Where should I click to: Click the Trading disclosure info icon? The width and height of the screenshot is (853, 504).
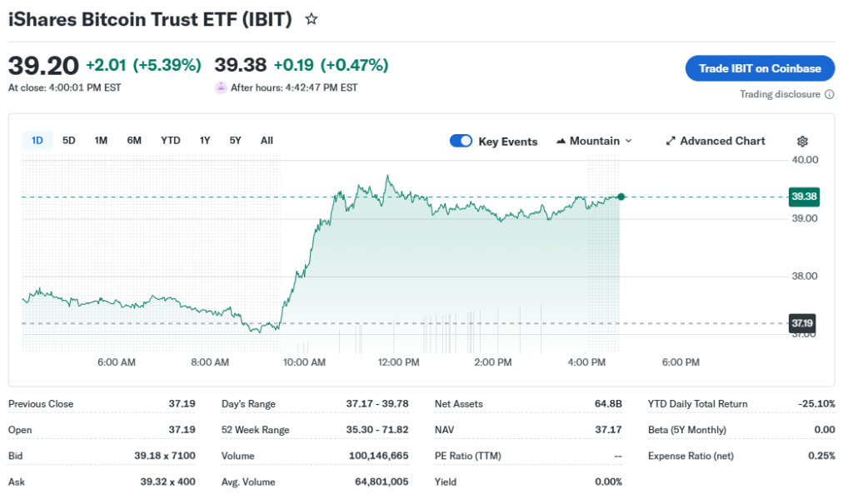tap(829, 94)
